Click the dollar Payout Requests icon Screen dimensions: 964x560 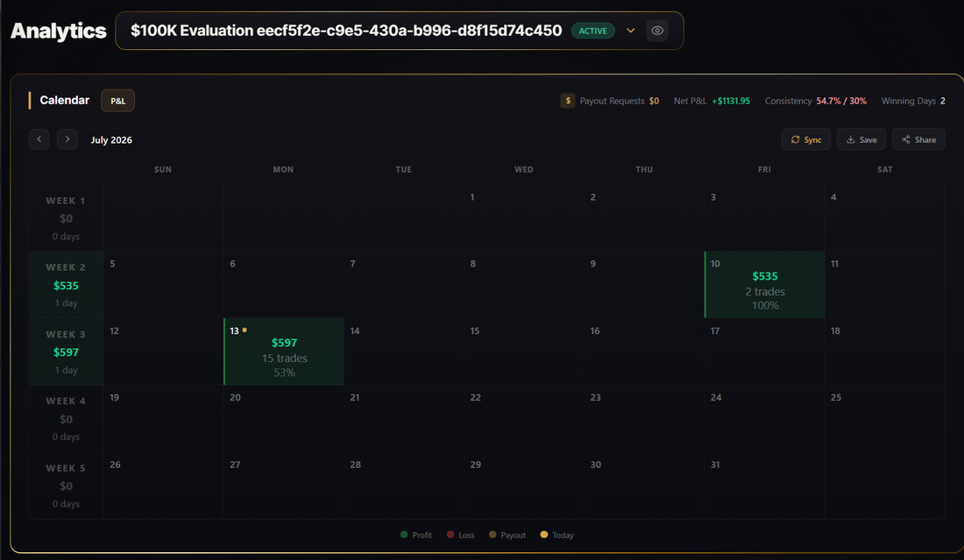(568, 101)
